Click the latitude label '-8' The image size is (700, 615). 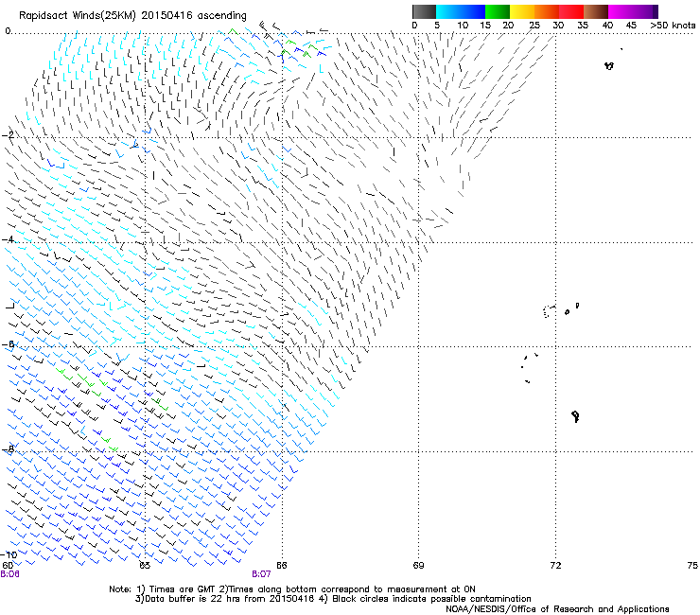click(8, 448)
